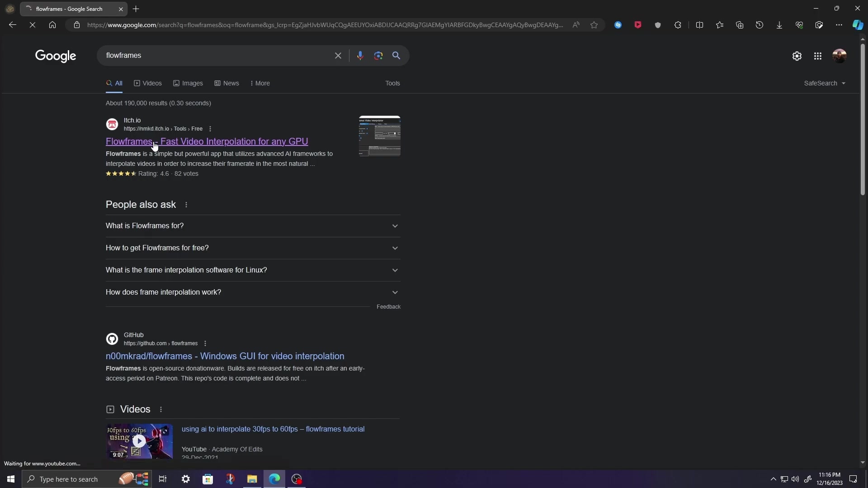Open Windows Settings from taskbar

tap(186, 479)
